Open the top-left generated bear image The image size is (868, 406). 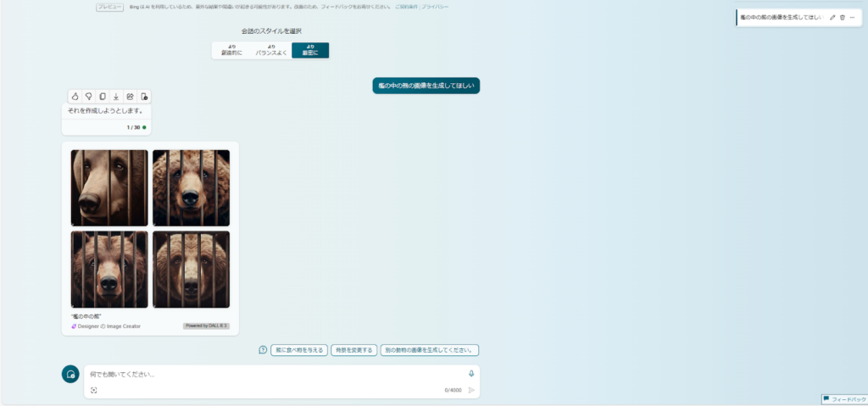coord(109,187)
